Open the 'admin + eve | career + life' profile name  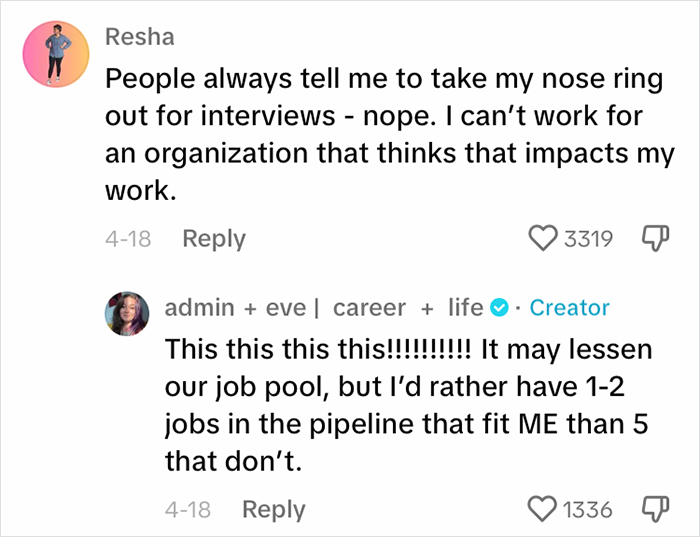[x=323, y=308]
